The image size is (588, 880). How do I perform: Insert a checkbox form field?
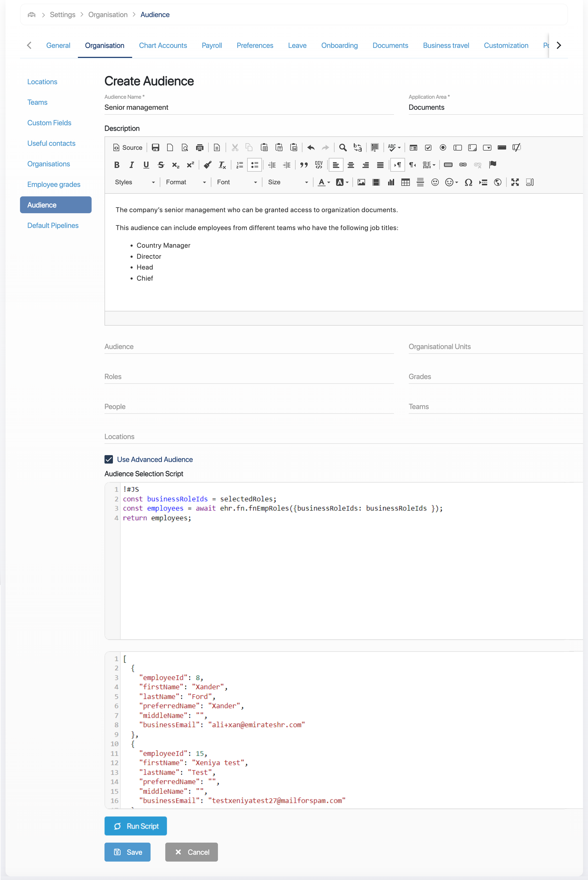pos(428,147)
